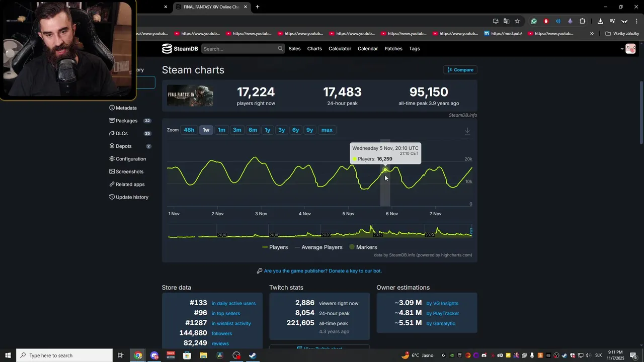The image size is (644, 362).
Task: Open the SLK keyboard language selector
Action: (599, 355)
